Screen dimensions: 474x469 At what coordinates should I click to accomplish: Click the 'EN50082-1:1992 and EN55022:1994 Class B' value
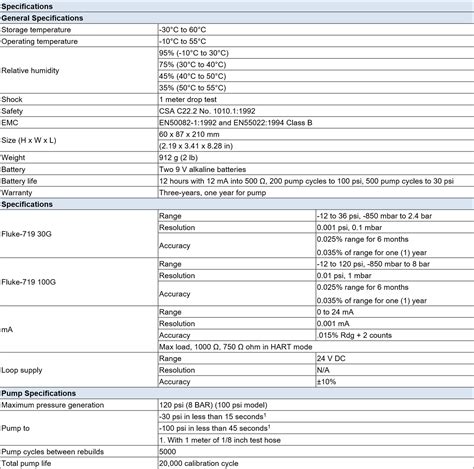coord(236,123)
